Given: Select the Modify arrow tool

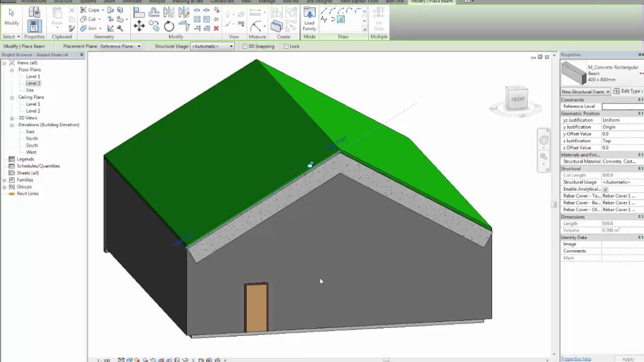Looking at the screenshot, I should [12, 17].
